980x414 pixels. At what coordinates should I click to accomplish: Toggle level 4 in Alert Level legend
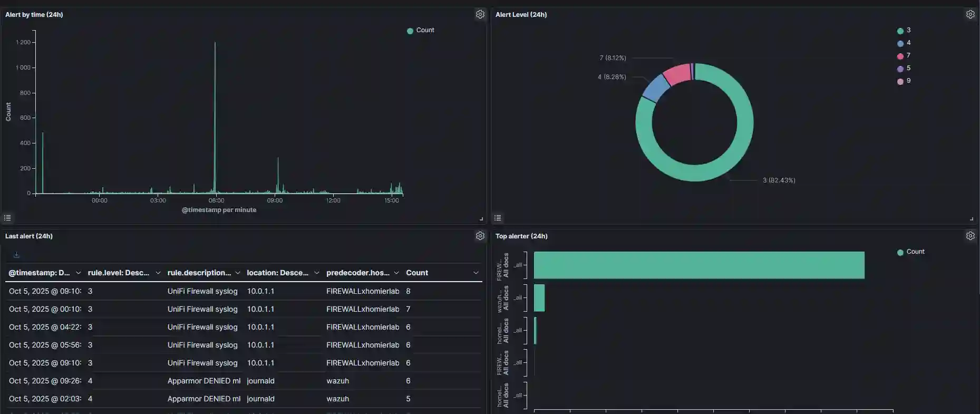pyautogui.click(x=904, y=43)
